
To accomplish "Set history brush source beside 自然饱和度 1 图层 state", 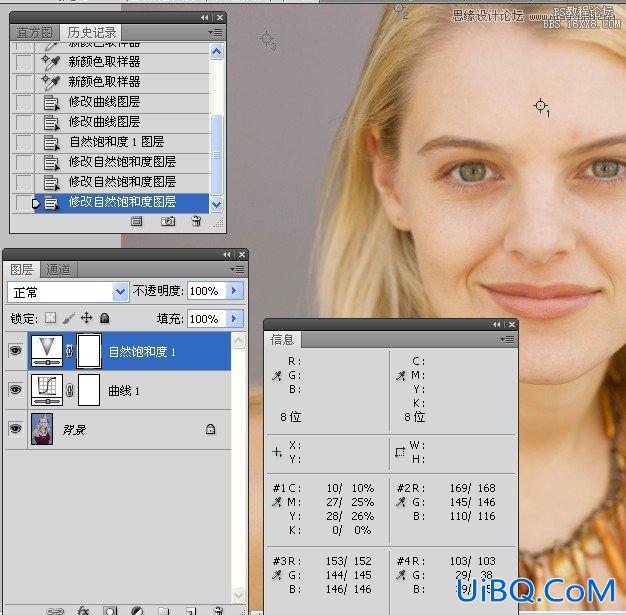I will coord(23,142).
